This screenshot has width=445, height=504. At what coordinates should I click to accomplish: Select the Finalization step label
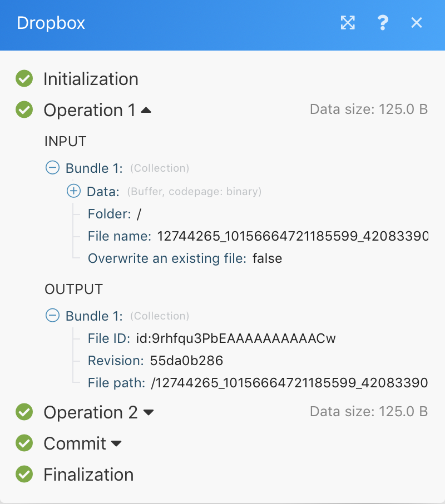point(89,475)
